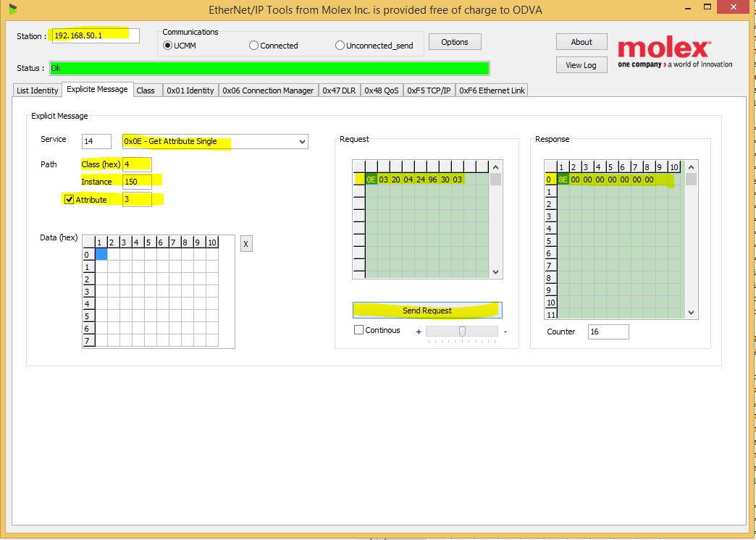Screen dimensions: 756x540
Task: Click Response grid scroll up arrow
Action: pyautogui.click(x=691, y=167)
